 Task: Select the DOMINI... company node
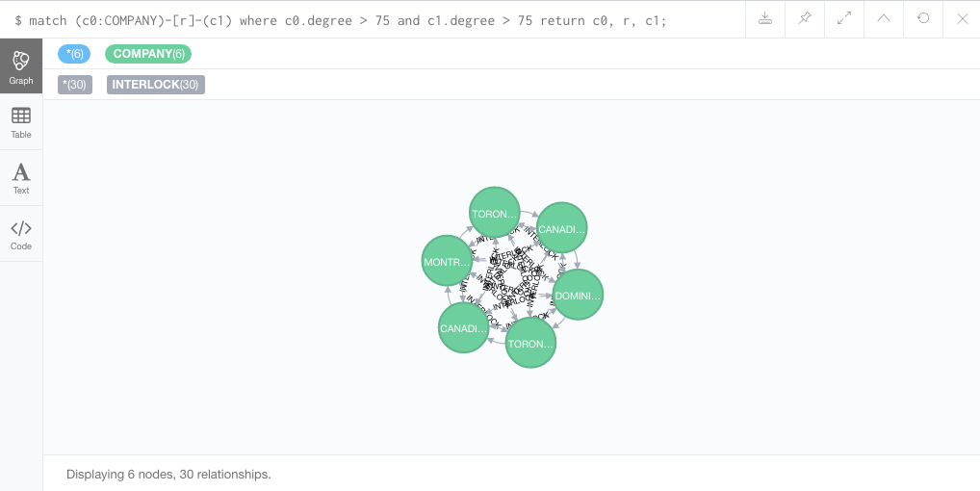[579, 295]
